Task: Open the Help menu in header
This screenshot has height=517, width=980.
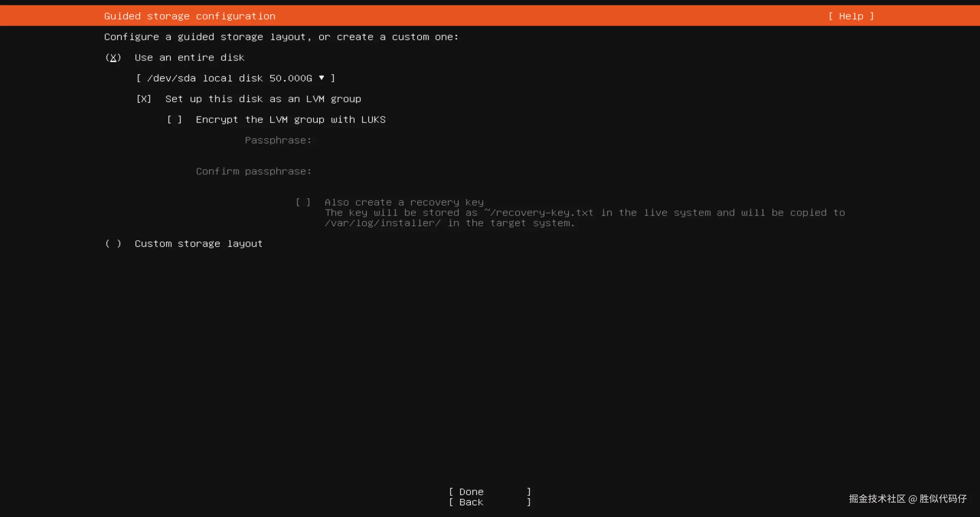Action: 851,16
